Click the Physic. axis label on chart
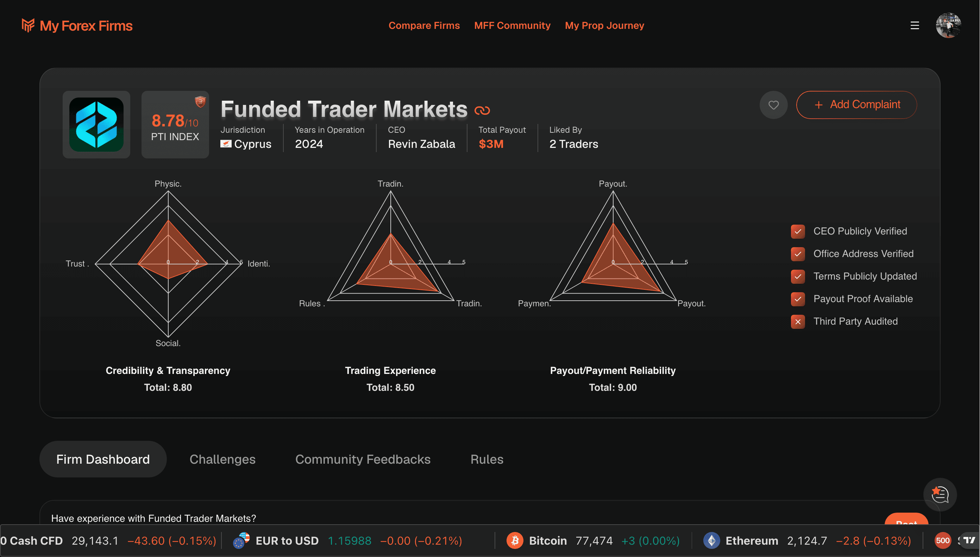 [x=168, y=184]
